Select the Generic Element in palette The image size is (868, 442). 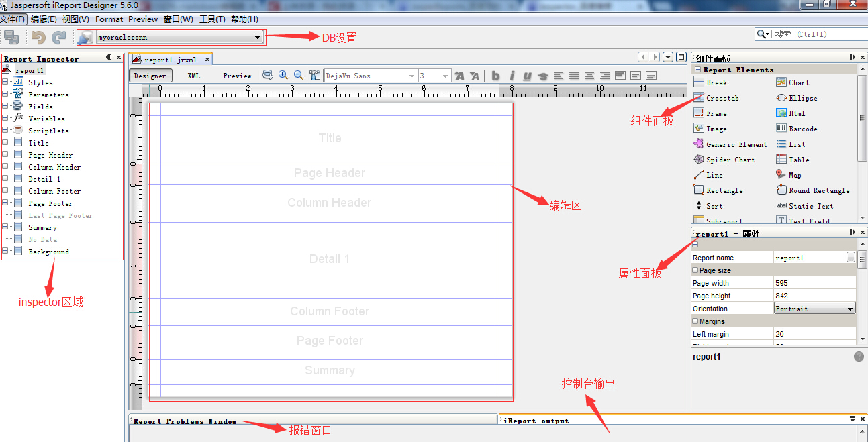[730, 144]
